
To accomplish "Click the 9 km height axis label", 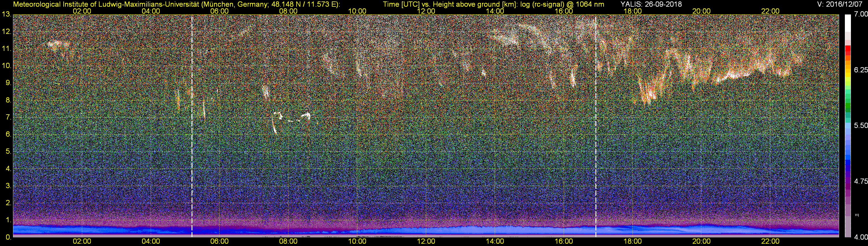I will (8, 83).
